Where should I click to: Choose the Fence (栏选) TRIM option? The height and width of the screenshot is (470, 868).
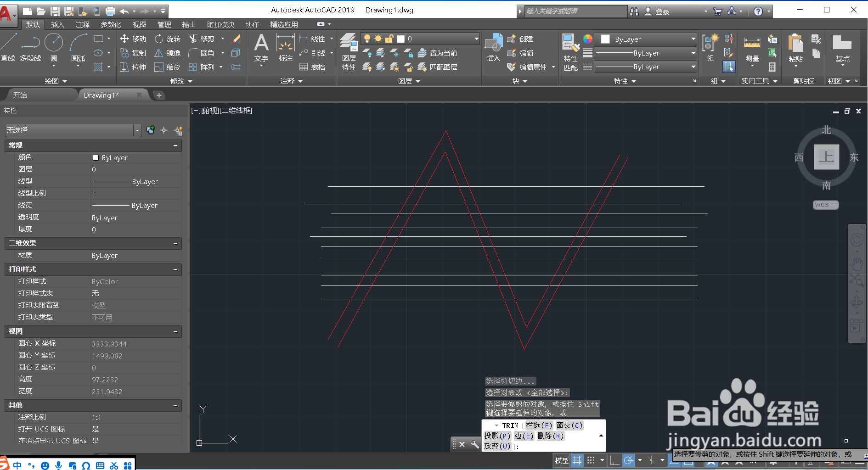click(538, 425)
